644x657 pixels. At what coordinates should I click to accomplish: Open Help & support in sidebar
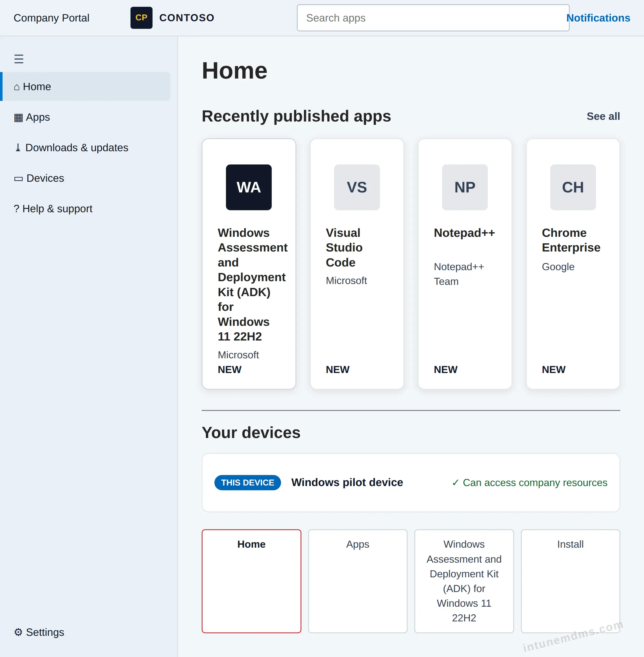(x=53, y=208)
